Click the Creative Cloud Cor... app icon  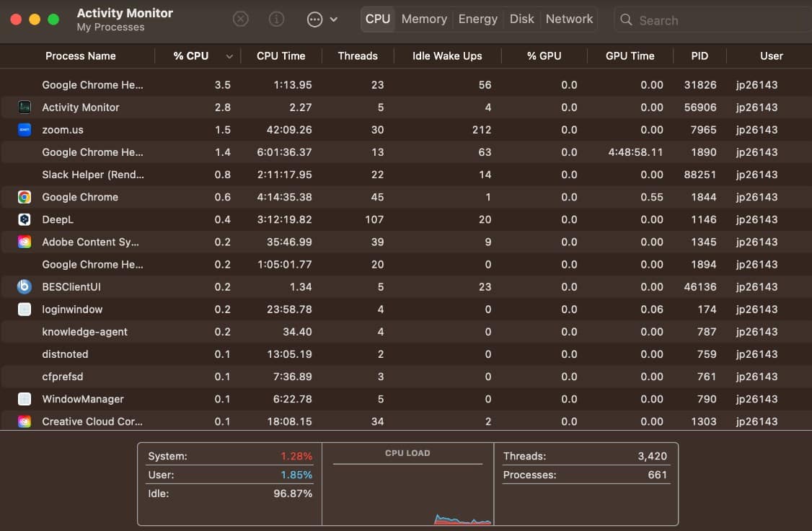click(25, 421)
